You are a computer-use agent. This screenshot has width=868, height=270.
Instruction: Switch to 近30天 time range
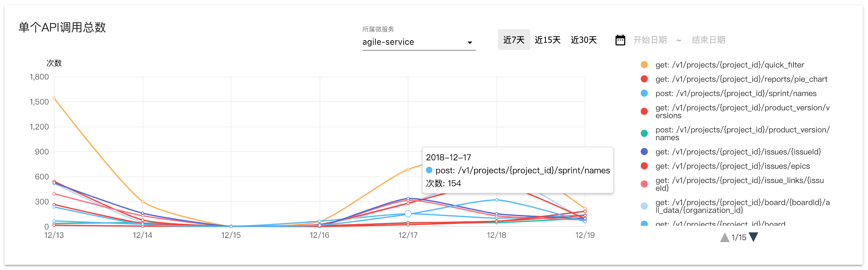tap(583, 40)
